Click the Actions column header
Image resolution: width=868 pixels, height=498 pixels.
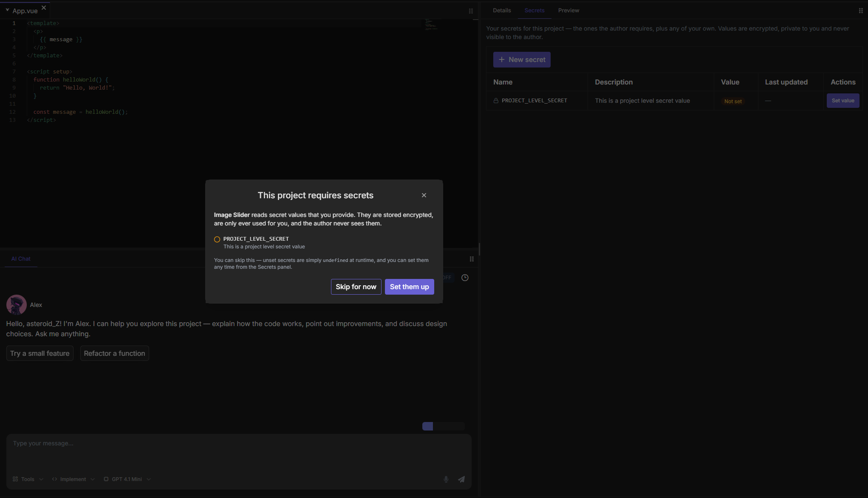tap(843, 82)
